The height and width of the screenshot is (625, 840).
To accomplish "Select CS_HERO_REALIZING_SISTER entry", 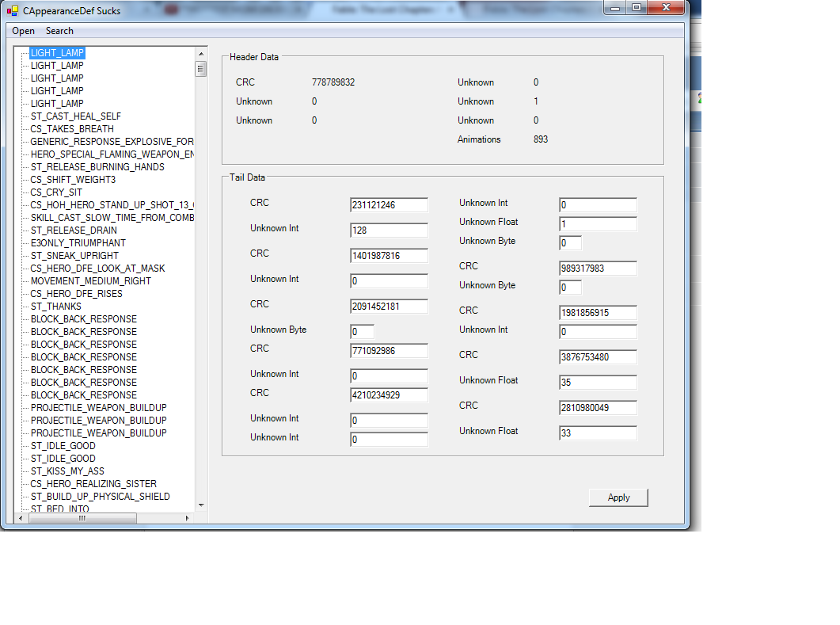I will (93, 484).
